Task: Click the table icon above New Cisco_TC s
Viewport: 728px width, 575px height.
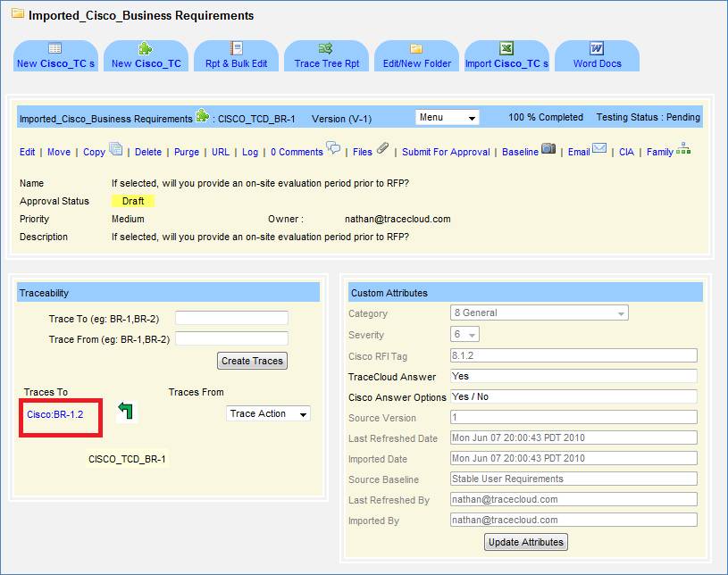Action: [54, 48]
